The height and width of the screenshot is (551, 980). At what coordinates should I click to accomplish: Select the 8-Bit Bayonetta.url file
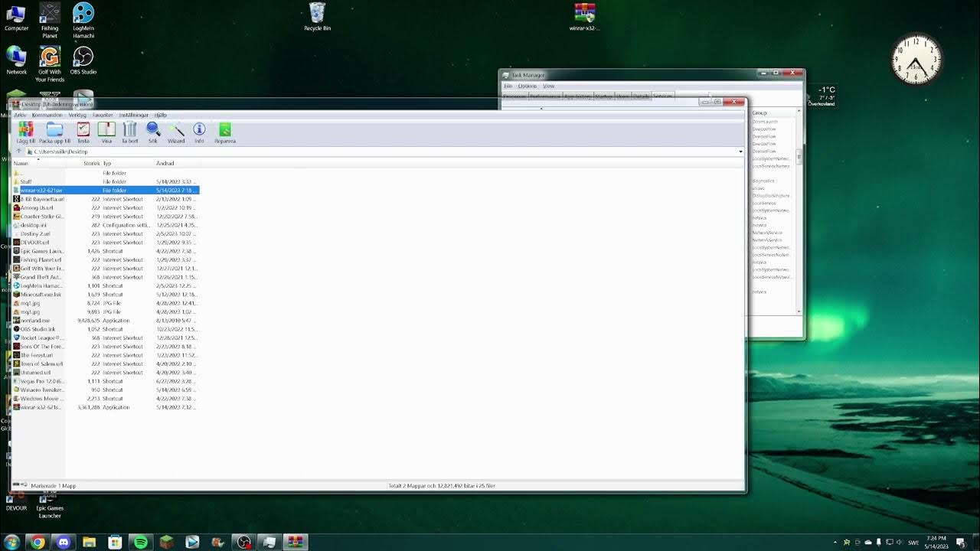point(106,199)
